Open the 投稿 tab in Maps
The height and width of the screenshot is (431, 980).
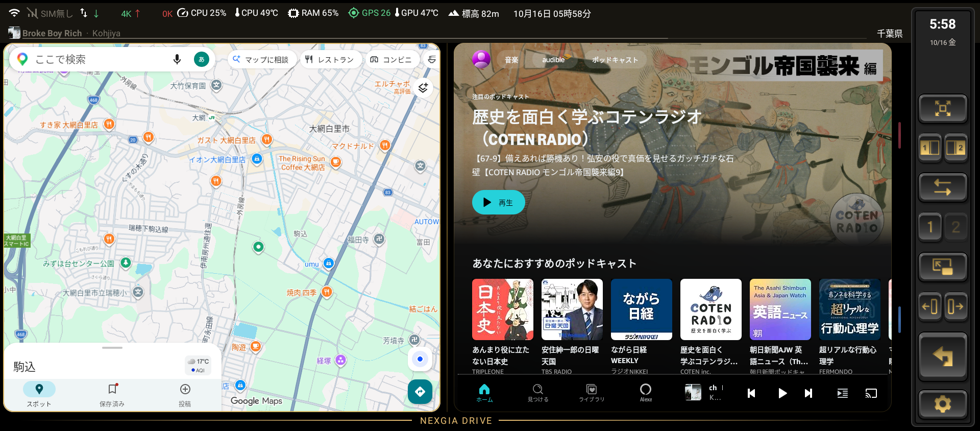(185, 394)
